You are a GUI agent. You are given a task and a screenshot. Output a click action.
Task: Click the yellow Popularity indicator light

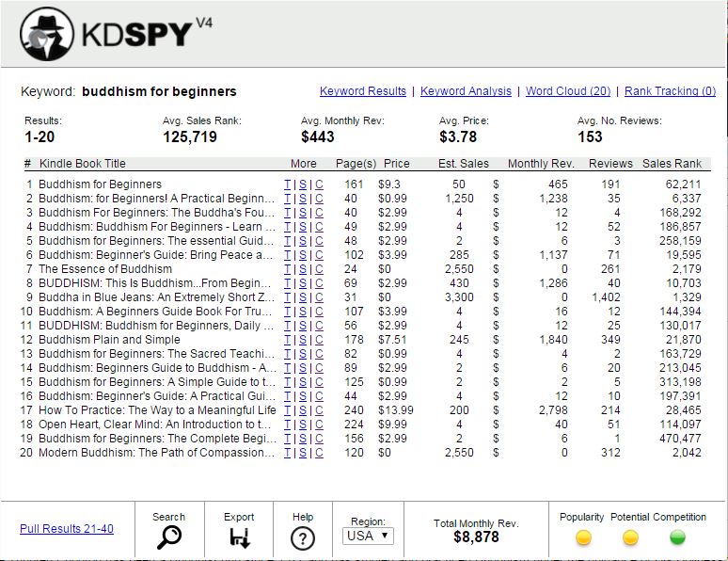(583, 537)
